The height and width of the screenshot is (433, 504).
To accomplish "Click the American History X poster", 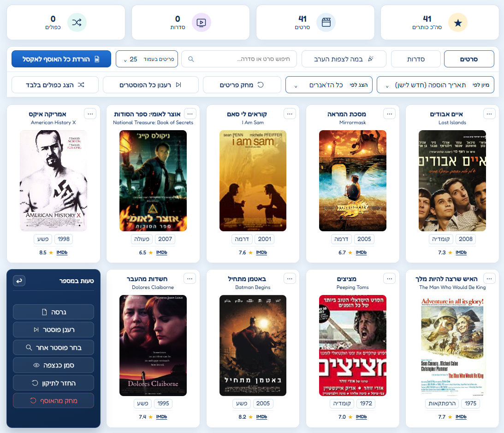I will click(53, 181).
